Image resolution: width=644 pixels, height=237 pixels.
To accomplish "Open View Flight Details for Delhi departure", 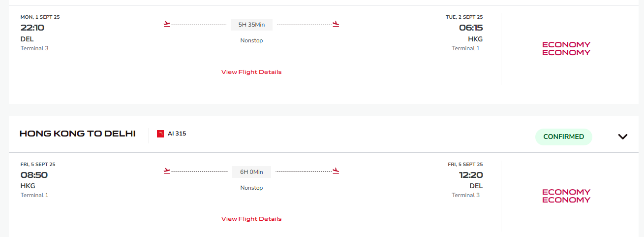I will point(251,72).
